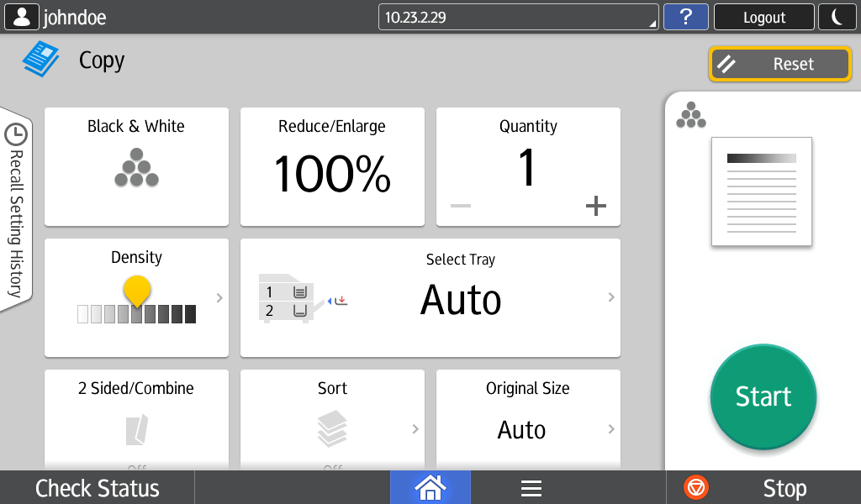Expand the Select Tray options
The image size is (861, 504).
point(610,297)
